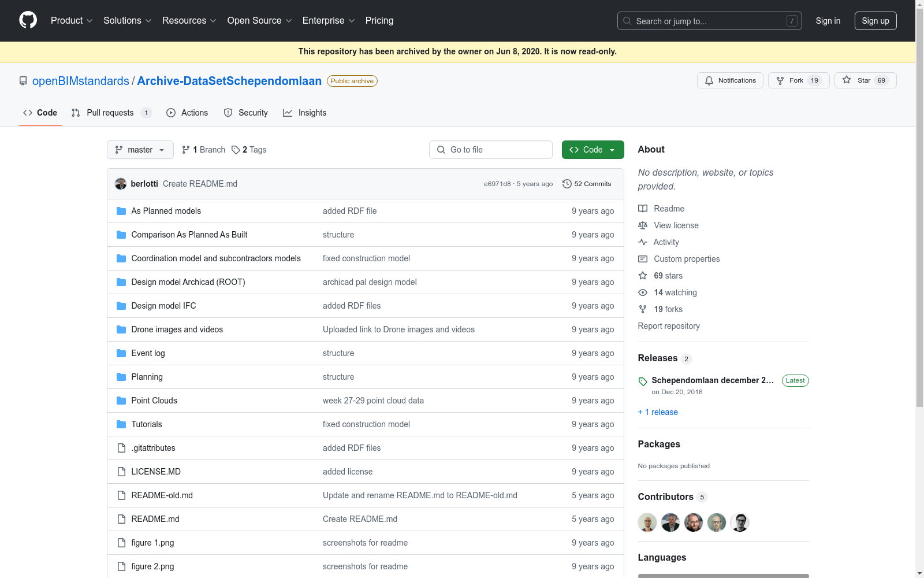Click the Sign in link
Viewport: 924px width, 578px height.
tap(828, 21)
